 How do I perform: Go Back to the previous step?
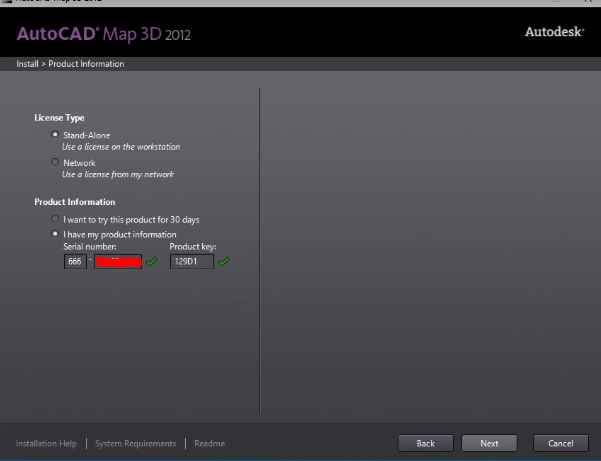tap(425, 443)
